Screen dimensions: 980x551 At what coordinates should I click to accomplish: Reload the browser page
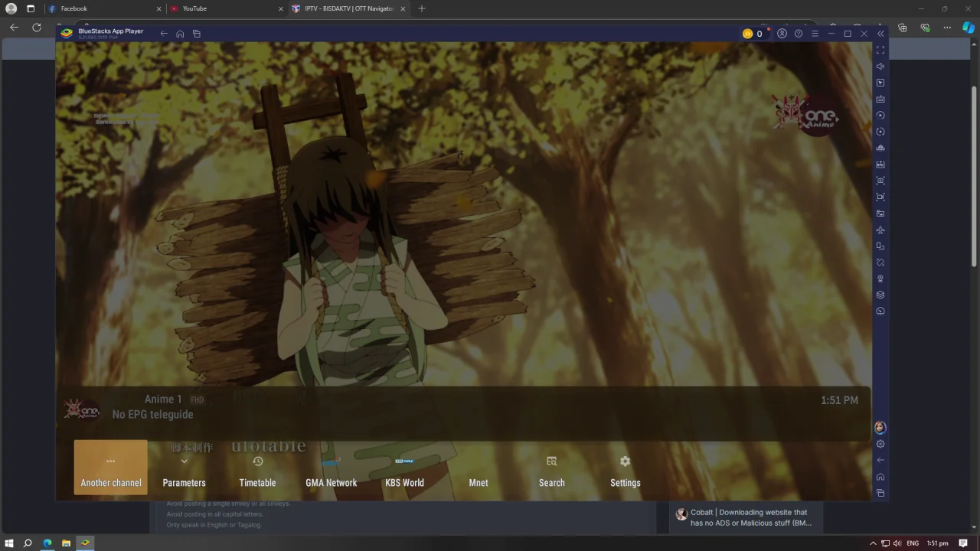pos(36,27)
